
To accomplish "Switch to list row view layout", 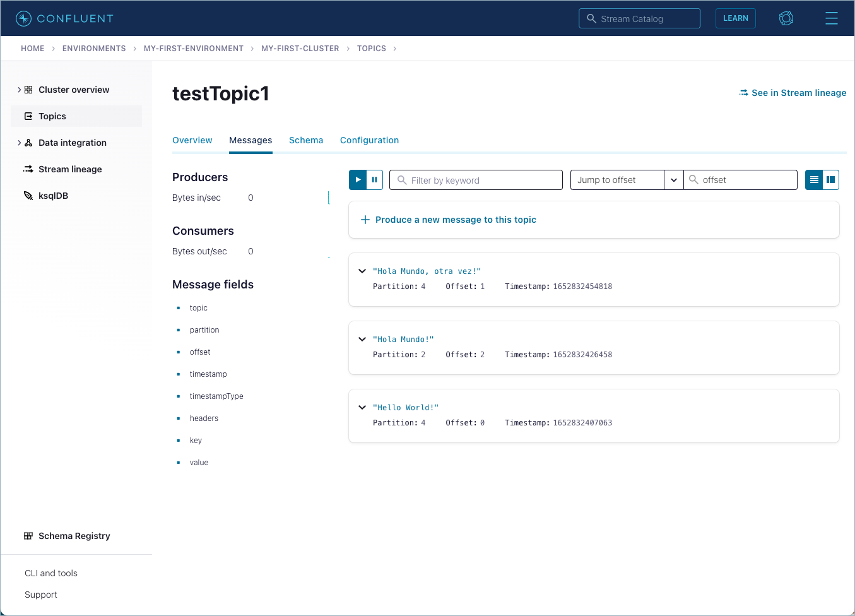I will click(x=814, y=180).
